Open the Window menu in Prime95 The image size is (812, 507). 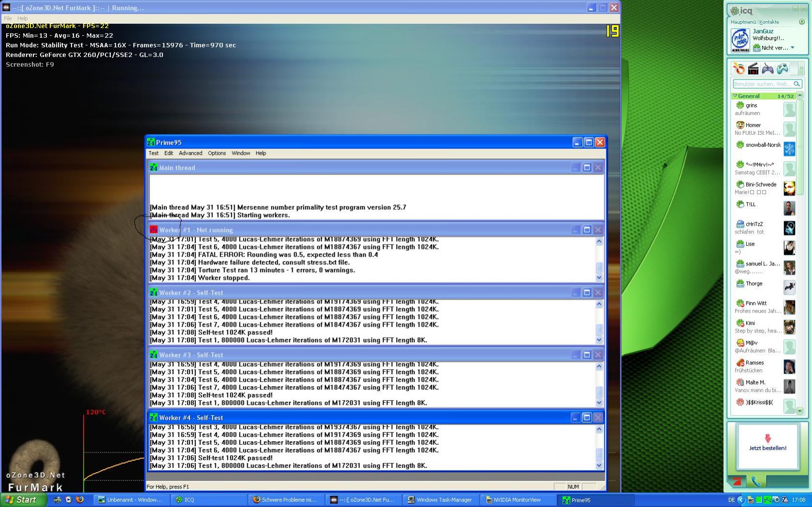click(241, 153)
